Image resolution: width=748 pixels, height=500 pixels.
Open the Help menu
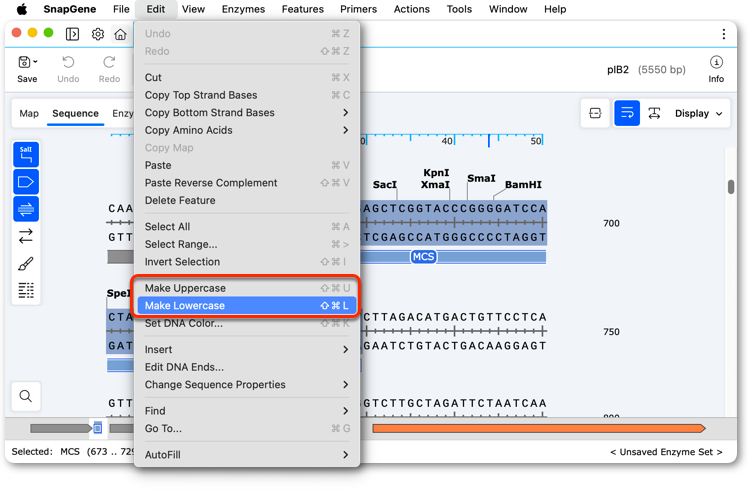click(555, 9)
